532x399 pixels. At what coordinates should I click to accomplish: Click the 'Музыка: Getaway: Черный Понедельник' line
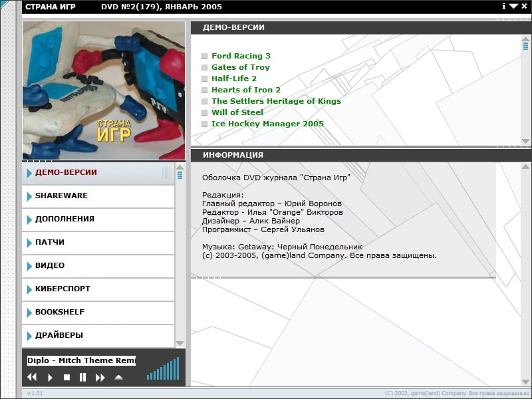pos(282,247)
